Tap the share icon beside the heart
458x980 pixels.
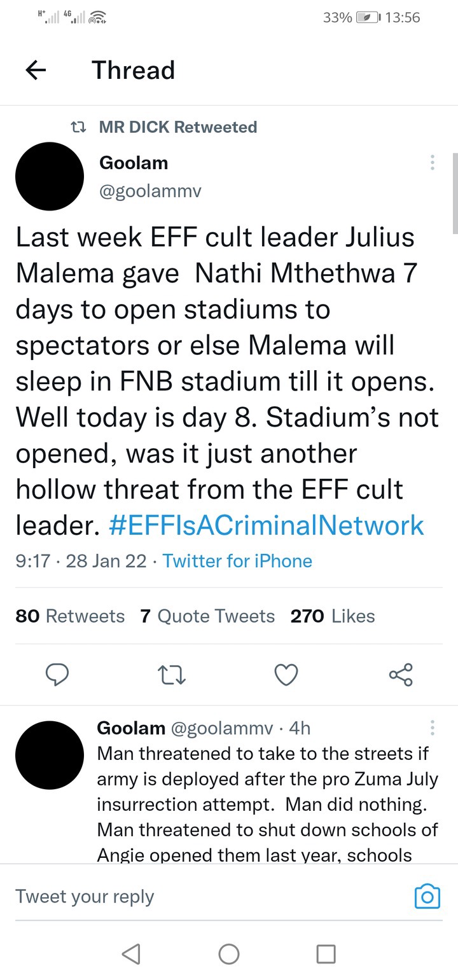point(401,674)
